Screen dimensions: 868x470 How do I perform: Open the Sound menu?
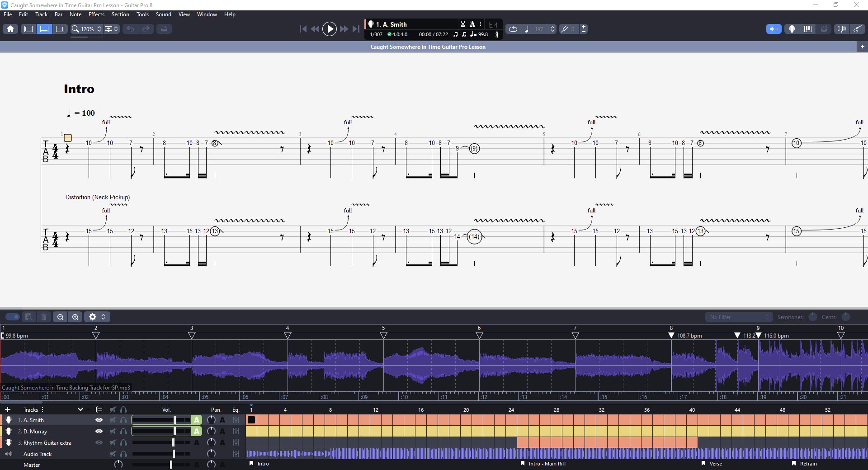(164, 14)
